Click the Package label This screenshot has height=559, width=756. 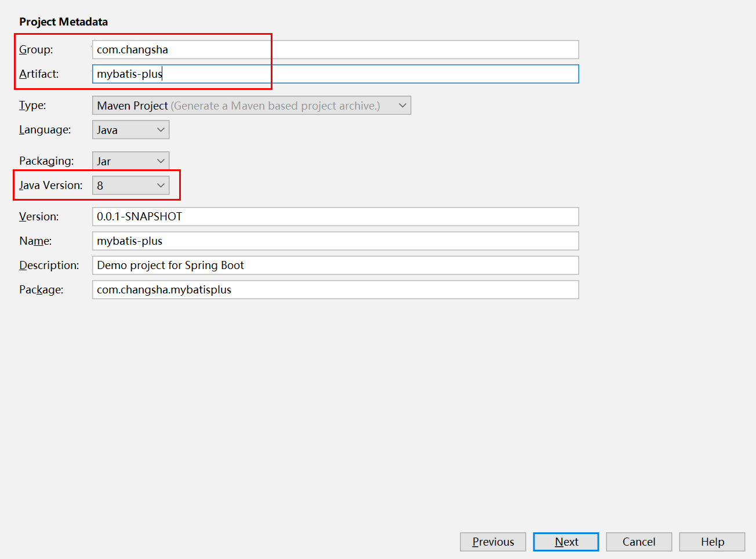[41, 289]
